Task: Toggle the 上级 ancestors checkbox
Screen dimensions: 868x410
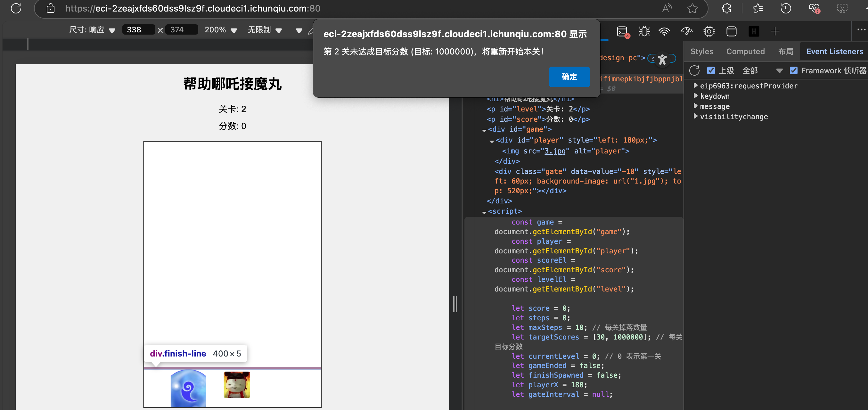Action: tap(711, 70)
